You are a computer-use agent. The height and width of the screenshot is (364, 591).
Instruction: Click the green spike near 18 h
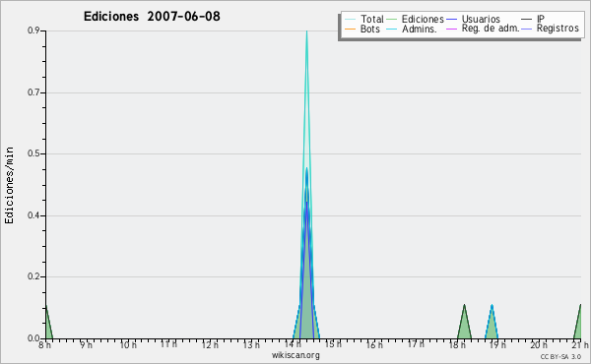tap(464, 323)
